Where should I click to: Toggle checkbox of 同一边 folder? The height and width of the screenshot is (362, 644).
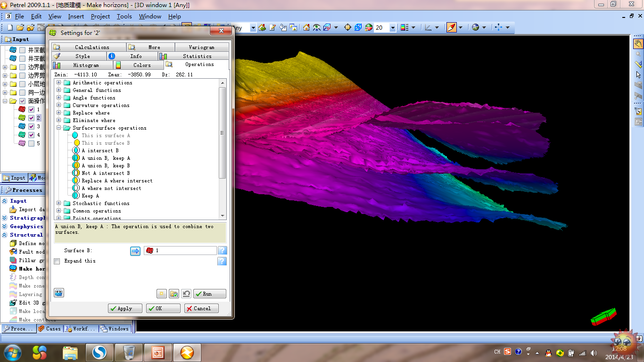click(x=22, y=92)
